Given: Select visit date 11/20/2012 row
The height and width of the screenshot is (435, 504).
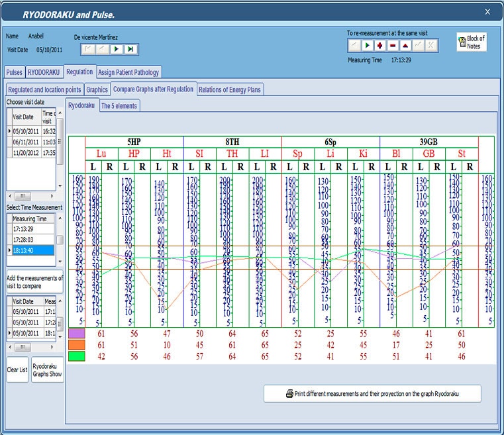Looking at the screenshot, I should (26, 152).
